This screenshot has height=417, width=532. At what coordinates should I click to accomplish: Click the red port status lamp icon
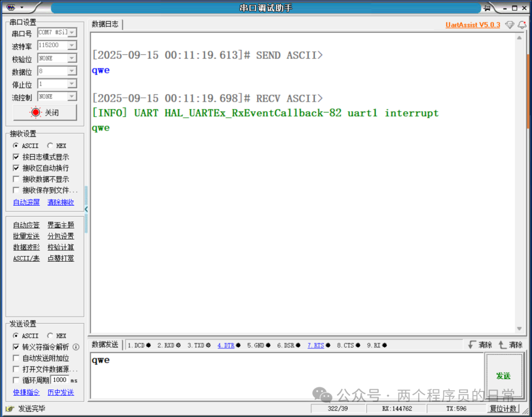tap(35, 113)
